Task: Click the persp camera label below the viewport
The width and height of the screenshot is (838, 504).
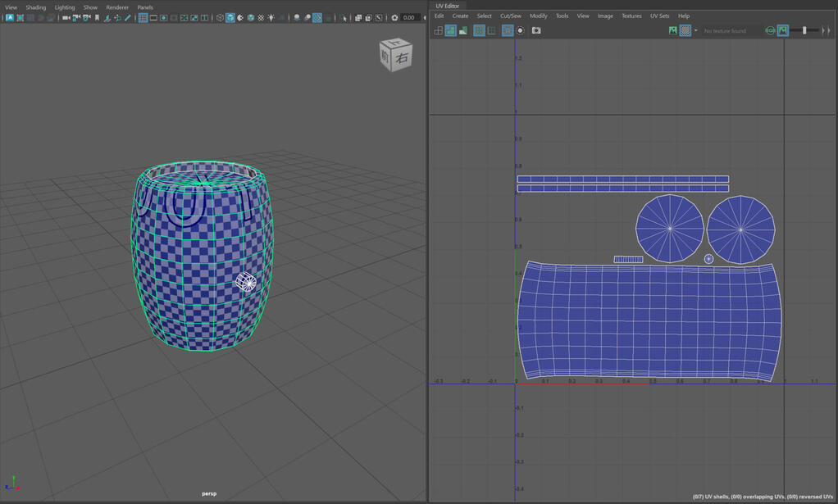Action: tap(209, 493)
